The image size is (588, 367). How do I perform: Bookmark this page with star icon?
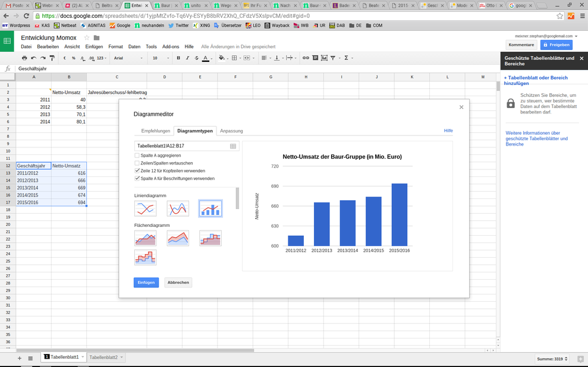click(x=560, y=15)
